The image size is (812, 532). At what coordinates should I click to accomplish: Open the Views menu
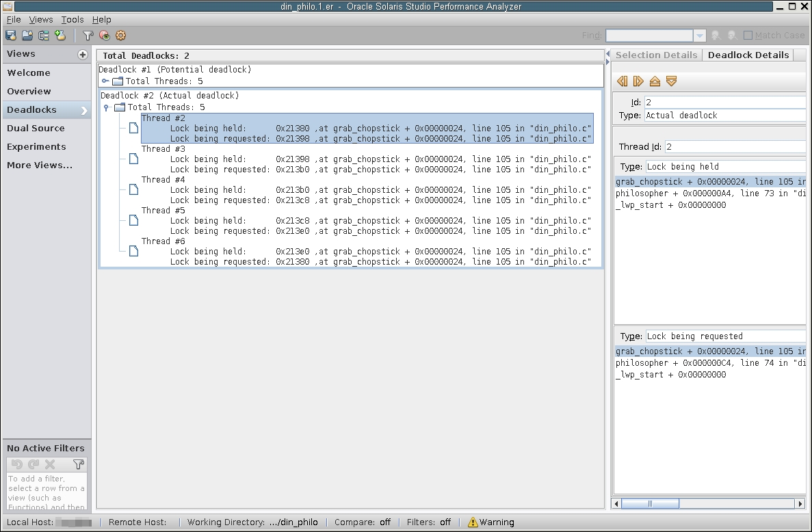click(41, 19)
